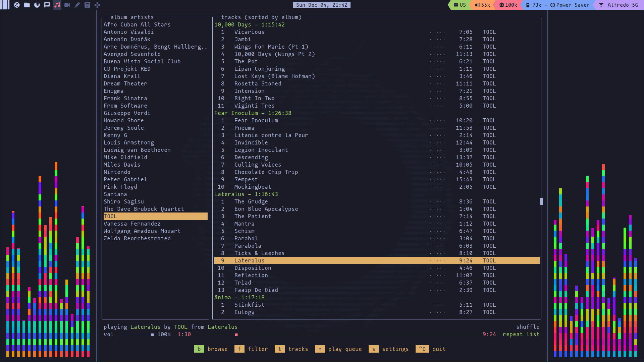This screenshot has height=362, width=644.
Task: Click the highlighted Lateralus track row
Action: [377, 260]
